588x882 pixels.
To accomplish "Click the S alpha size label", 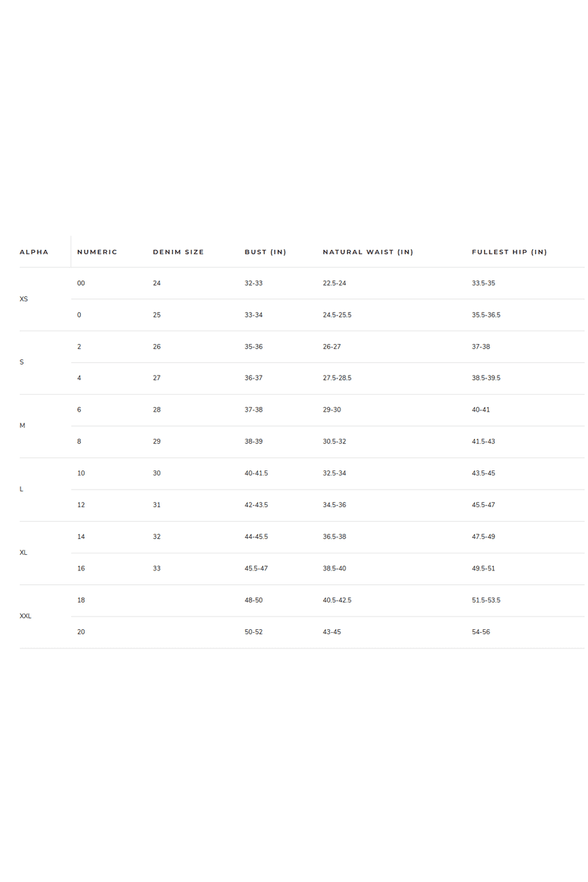I will click(21, 362).
